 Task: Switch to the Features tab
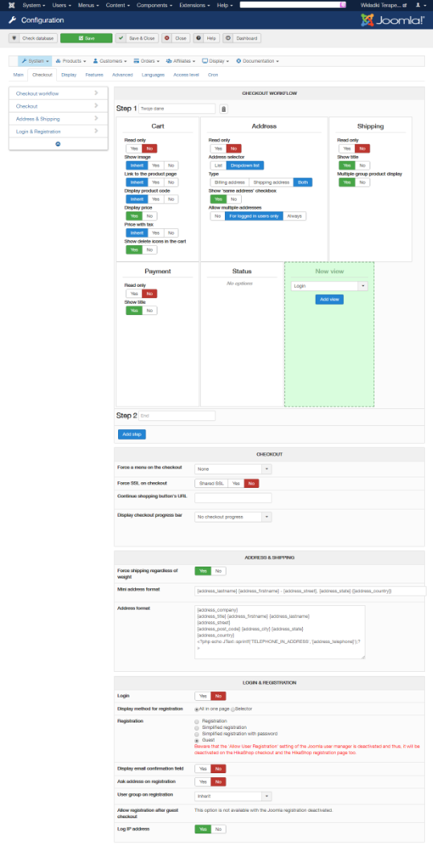(94, 74)
